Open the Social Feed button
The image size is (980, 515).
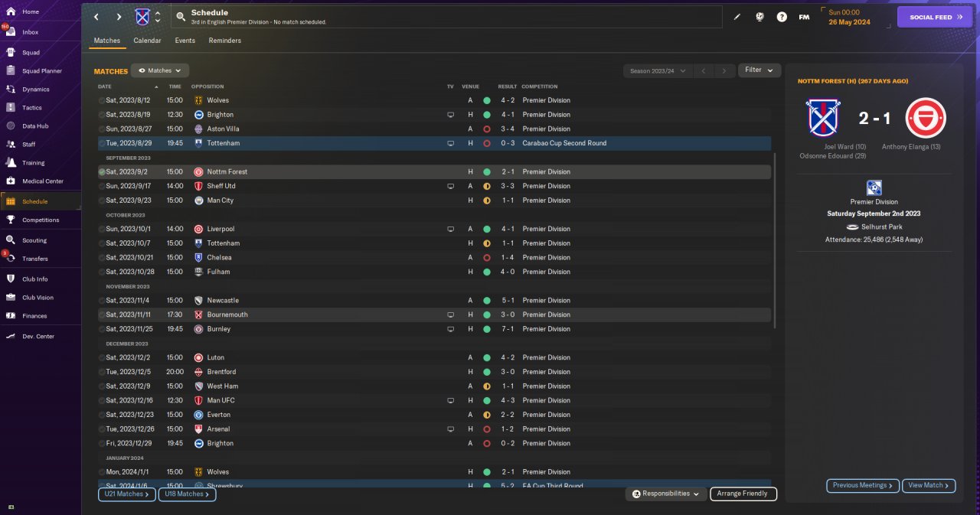935,17
